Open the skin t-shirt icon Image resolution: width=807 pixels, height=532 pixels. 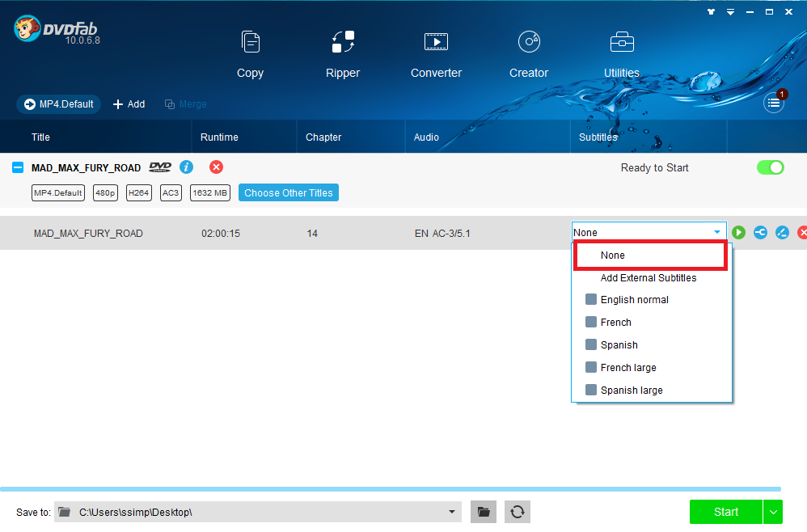tap(712, 12)
